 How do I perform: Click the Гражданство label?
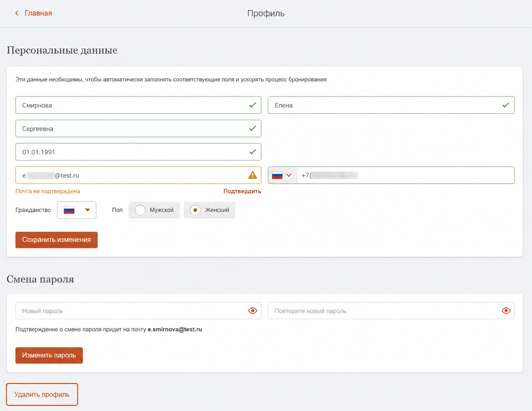click(x=33, y=210)
